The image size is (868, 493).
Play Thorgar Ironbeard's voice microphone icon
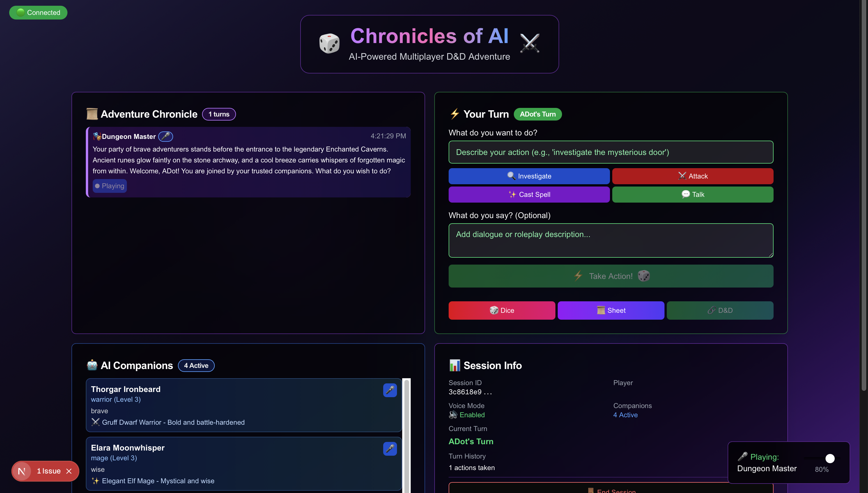pos(390,390)
